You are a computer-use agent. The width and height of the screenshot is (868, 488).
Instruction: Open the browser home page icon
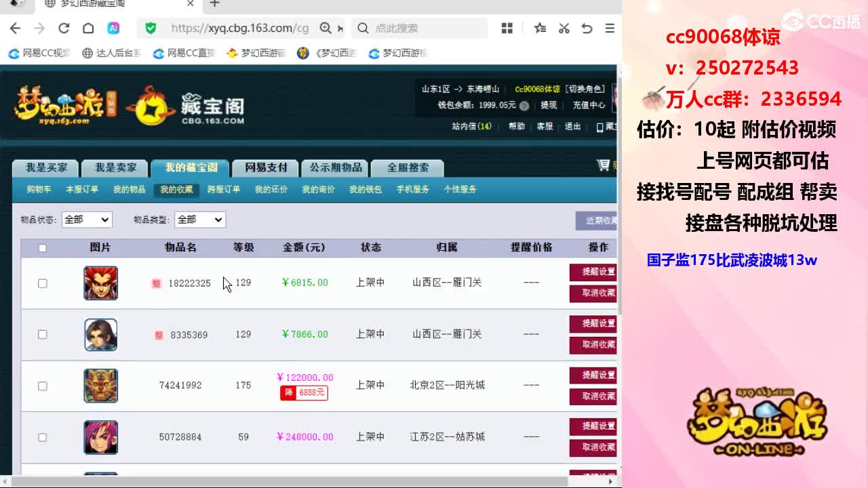coord(88,28)
